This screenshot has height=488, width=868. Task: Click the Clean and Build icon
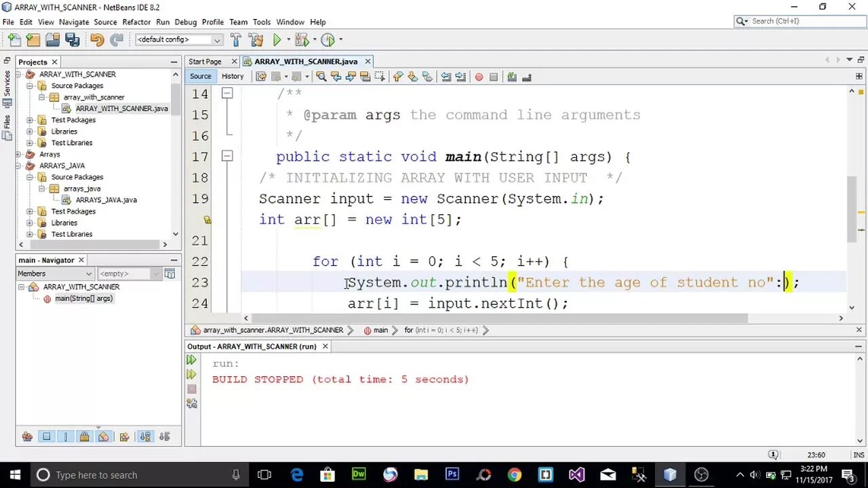pyautogui.click(x=256, y=40)
